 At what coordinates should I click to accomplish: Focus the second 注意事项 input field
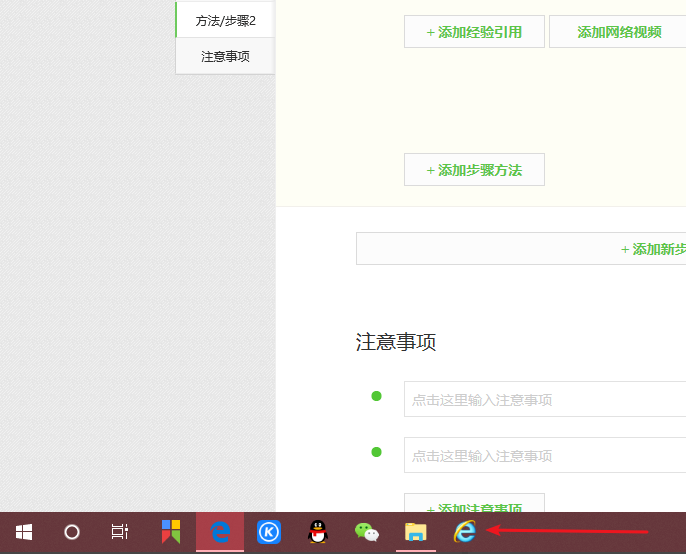coord(545,456)
